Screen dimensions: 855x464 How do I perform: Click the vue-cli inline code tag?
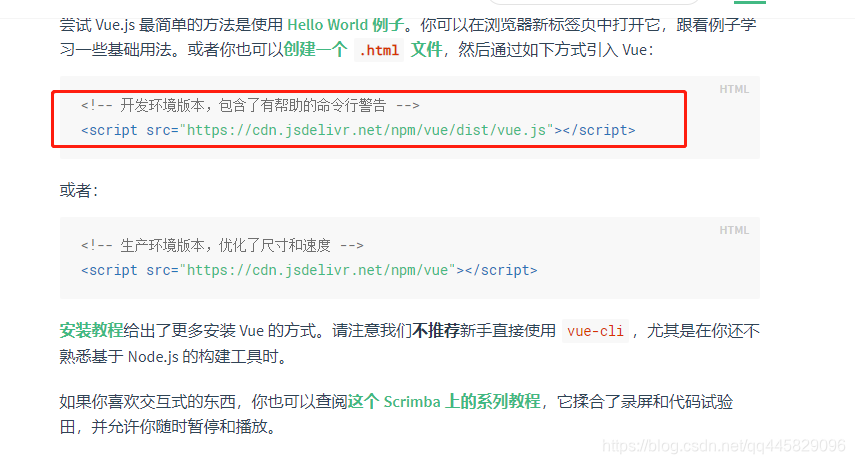595,331
